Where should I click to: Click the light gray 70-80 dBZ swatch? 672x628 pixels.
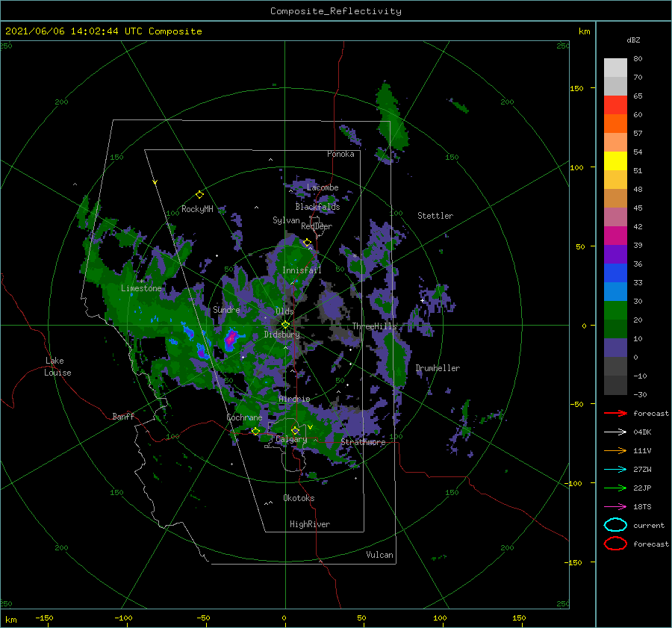click(x=615, y=68)
